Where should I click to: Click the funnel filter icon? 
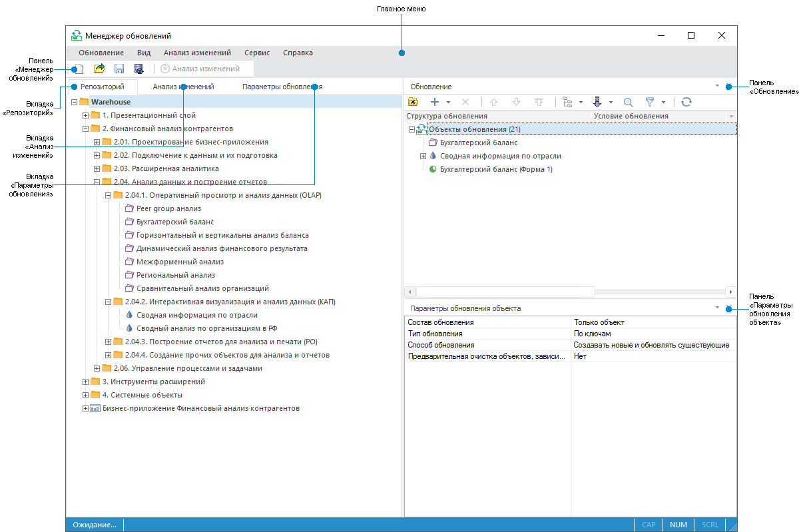650,103
